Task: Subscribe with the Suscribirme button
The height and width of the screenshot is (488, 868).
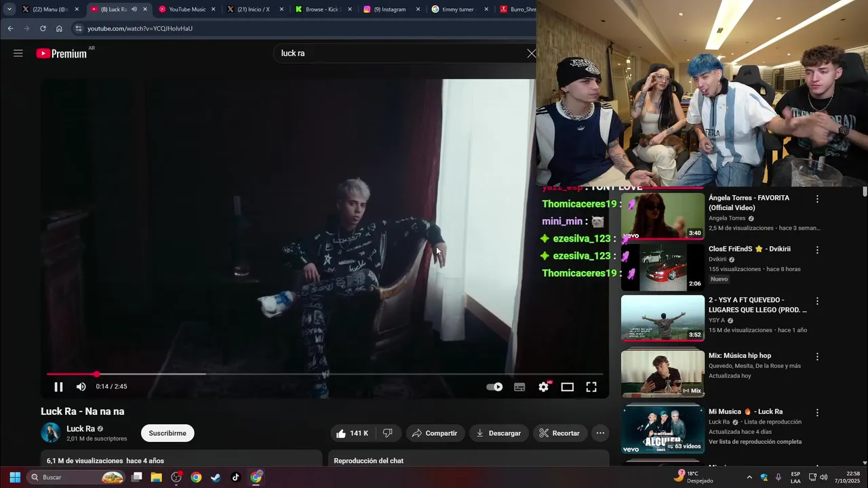Action: [167, 433]
